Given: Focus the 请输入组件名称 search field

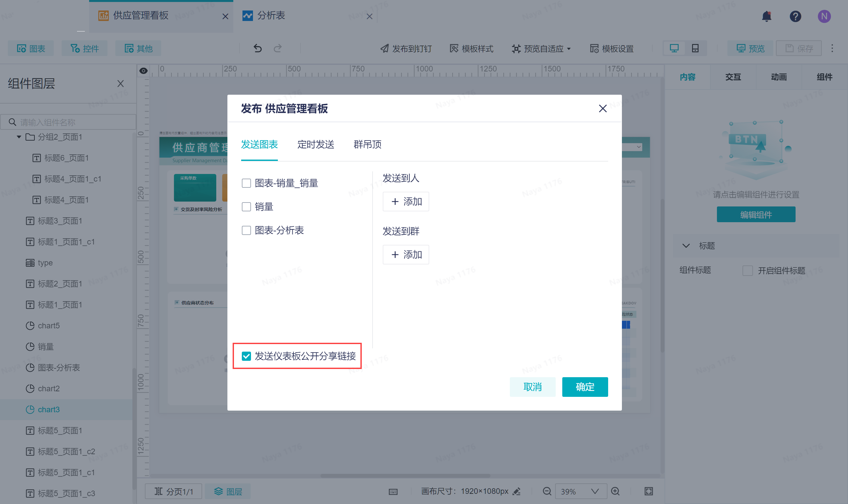Looking at the screenshot, I should click(x=68, y=122).
